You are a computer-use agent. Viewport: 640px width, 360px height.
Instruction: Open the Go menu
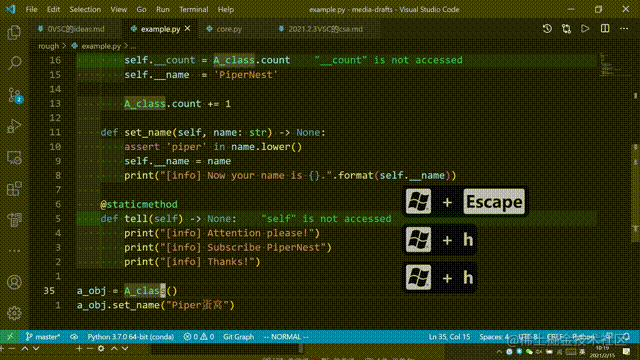click(x=141, y=9)
